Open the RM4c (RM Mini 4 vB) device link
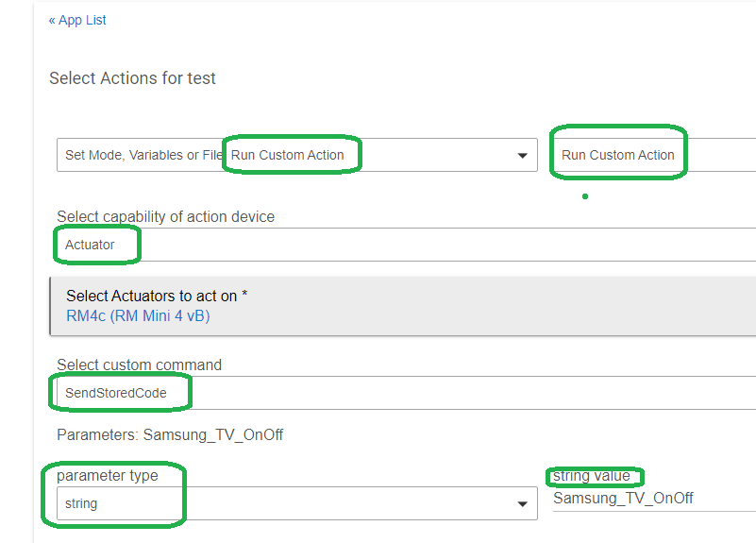 pyautogui.click(x=138, y=316)
